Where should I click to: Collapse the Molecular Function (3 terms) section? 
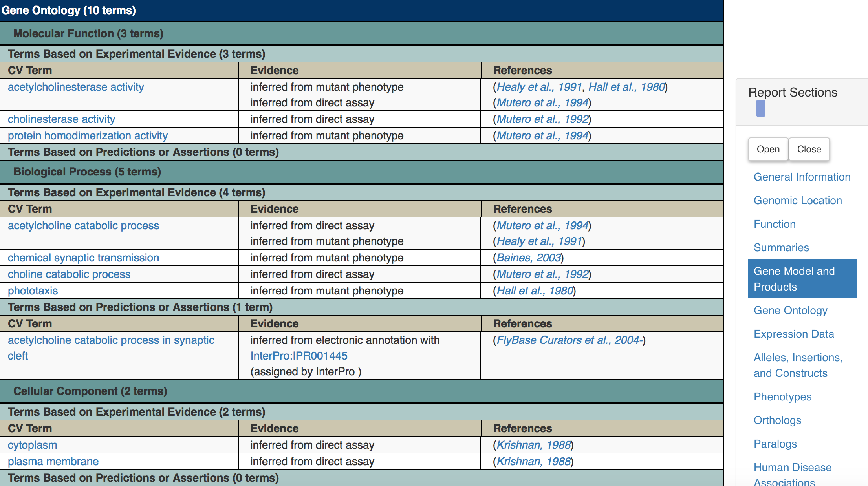click(x=361, y=33)
